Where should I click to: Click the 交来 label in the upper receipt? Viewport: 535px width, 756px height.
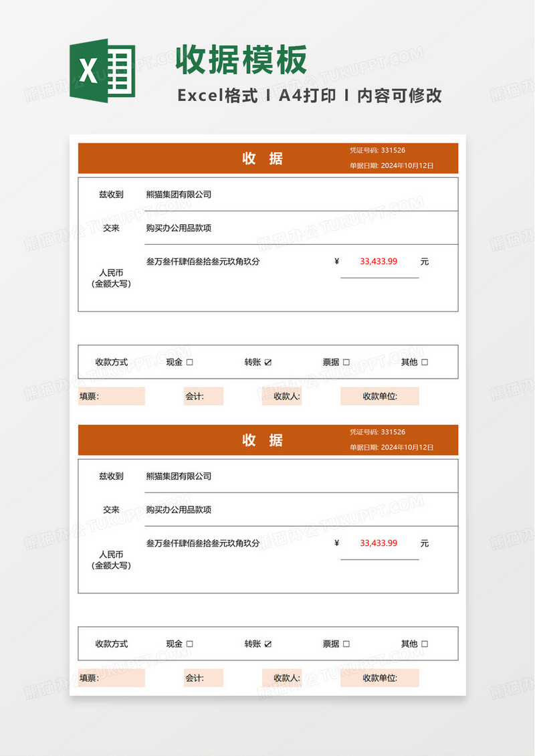pyautogui.click(x=111, y=228)
